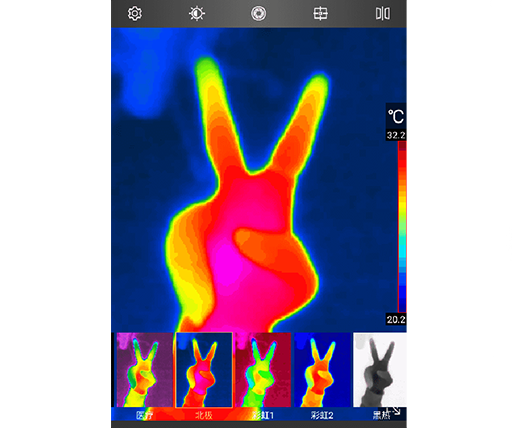512x429 pixels.
Task: Click the temperature color scale bar
Action: click(402, 227)
